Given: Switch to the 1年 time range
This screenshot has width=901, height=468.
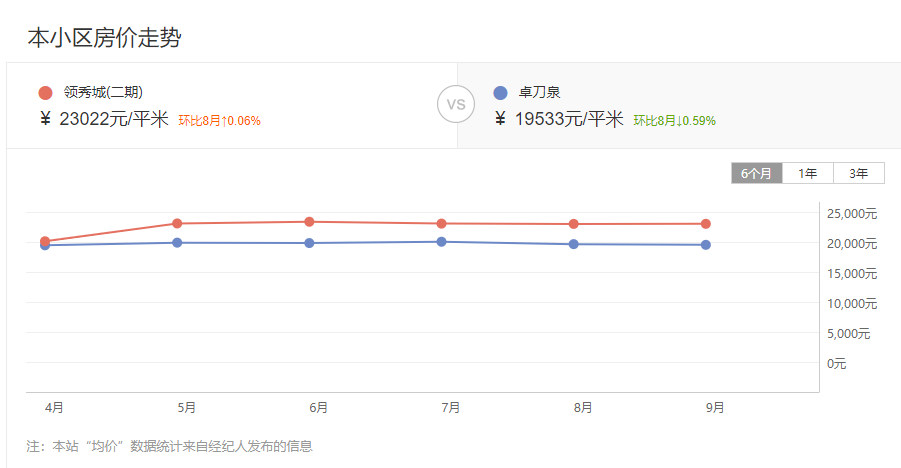Looking at the screenshot, I should coord(807,173).
